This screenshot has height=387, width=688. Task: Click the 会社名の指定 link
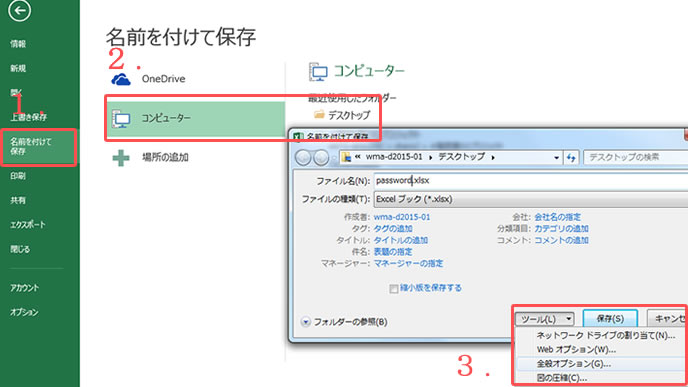pos(557,217)
